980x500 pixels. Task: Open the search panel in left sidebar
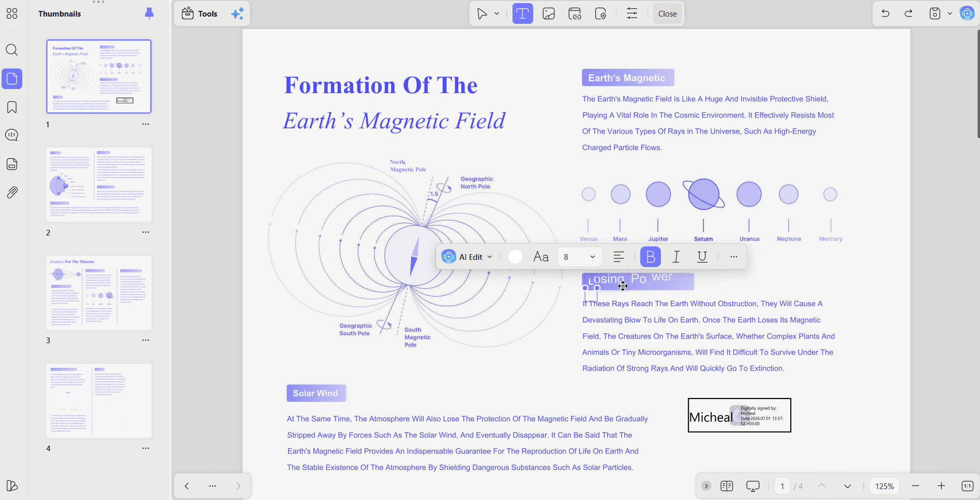(x=12, y=50)
